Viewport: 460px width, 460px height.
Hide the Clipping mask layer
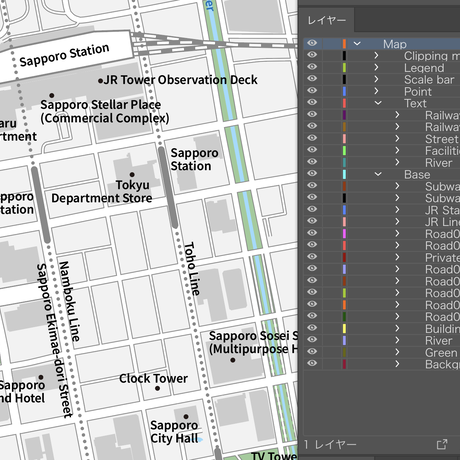pos(312,55)
